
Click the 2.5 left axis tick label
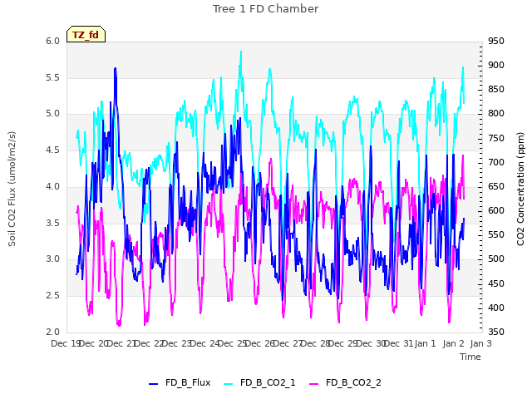52,296
